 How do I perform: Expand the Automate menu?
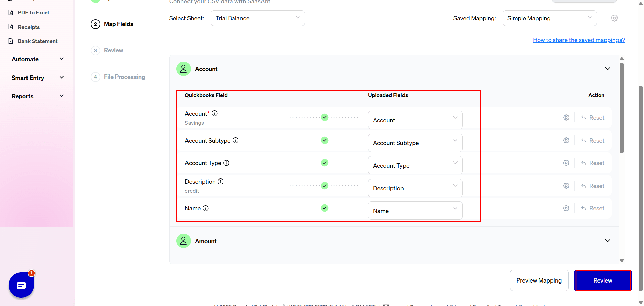(38, 59)
